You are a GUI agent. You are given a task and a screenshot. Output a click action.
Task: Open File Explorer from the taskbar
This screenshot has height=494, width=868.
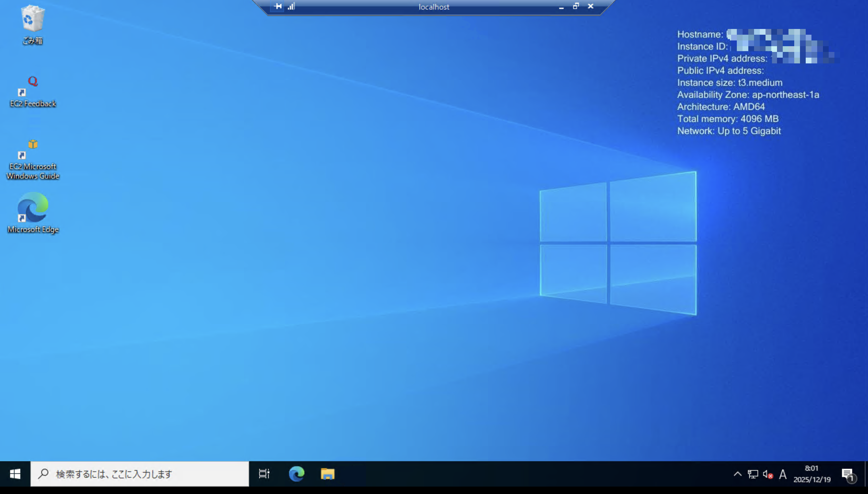[328, 474]
